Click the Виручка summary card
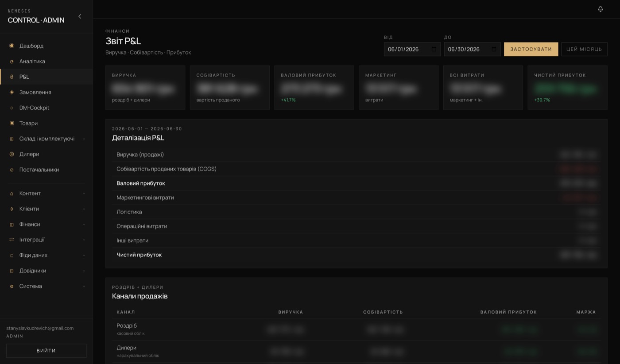The image size is (620, 364). point(145,88)
